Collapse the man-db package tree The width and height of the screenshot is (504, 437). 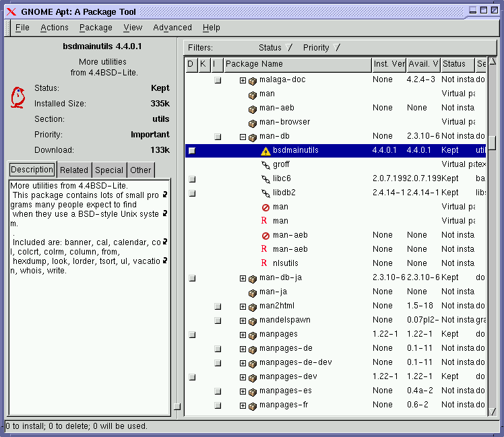(x=243, y=137)
